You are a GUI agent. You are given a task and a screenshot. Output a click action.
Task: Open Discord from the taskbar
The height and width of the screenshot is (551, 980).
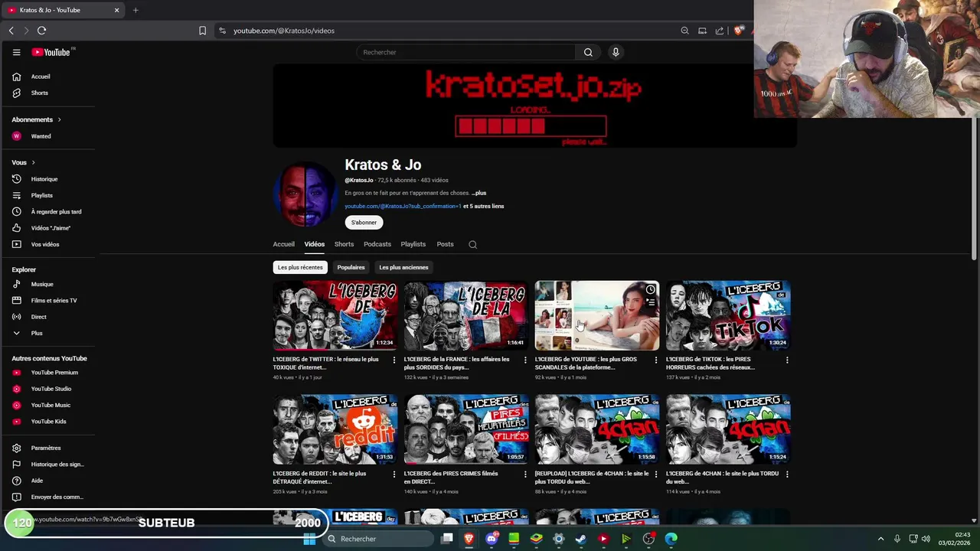click(x=492, y=539)
